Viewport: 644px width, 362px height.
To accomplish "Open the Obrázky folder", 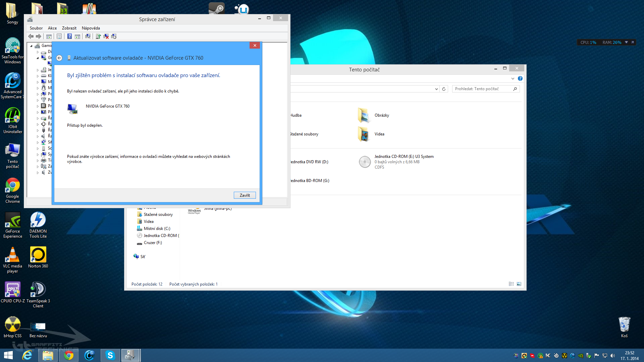I will click(381, 115).
